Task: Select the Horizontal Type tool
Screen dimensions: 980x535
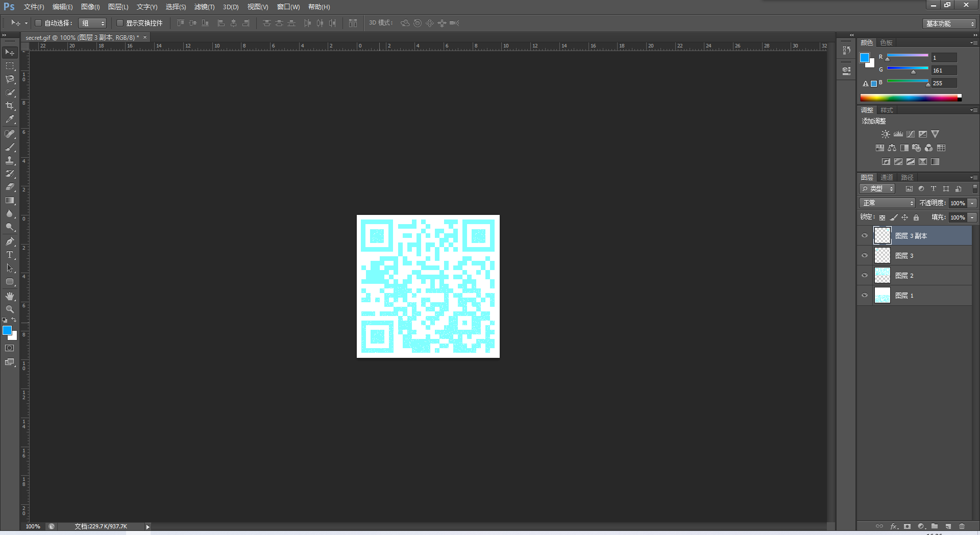Action: point(10,255)
